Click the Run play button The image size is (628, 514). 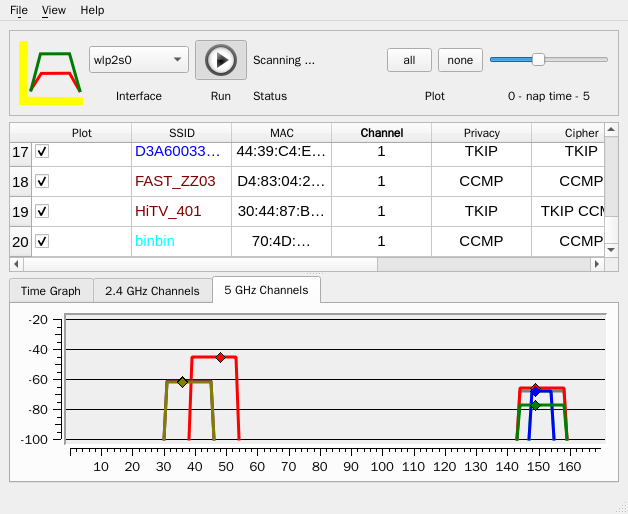[220, 60]
